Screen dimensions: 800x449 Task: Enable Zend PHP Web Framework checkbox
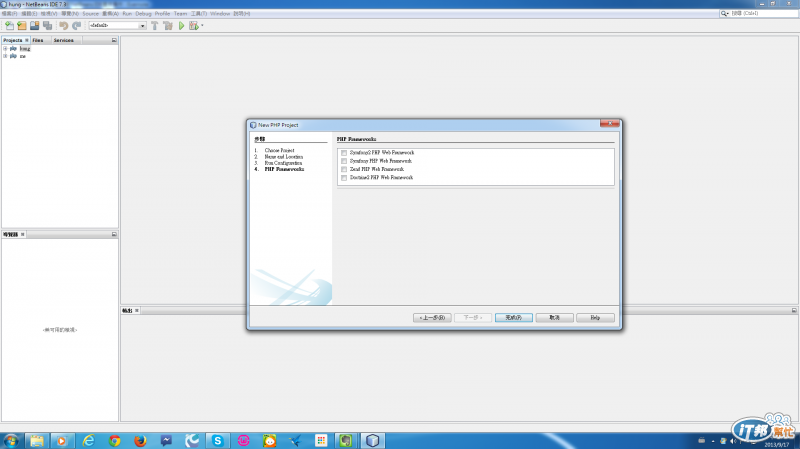tap(344, 169)
